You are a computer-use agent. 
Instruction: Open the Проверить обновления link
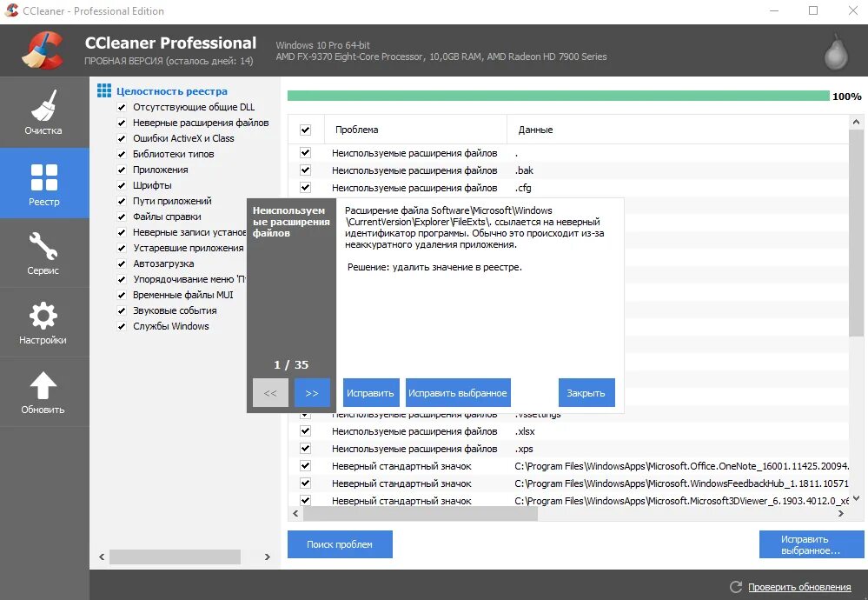click(799, 587)
